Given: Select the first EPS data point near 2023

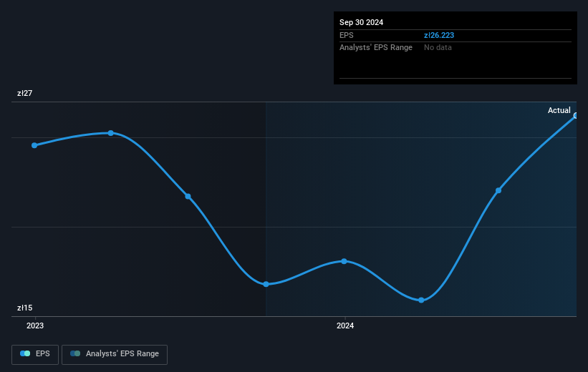Looking at the screenshot, I should [x=34, y=145].
